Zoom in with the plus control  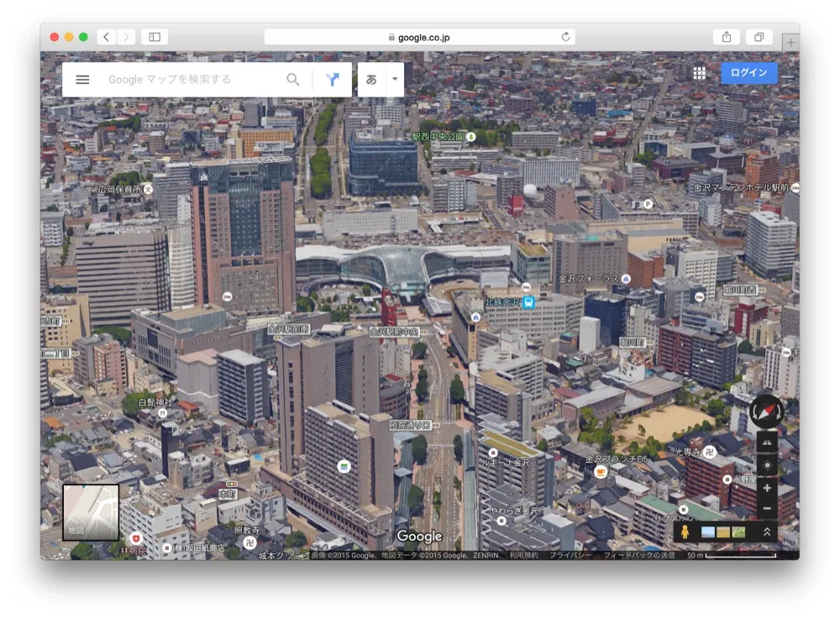[x=767, y=485]
